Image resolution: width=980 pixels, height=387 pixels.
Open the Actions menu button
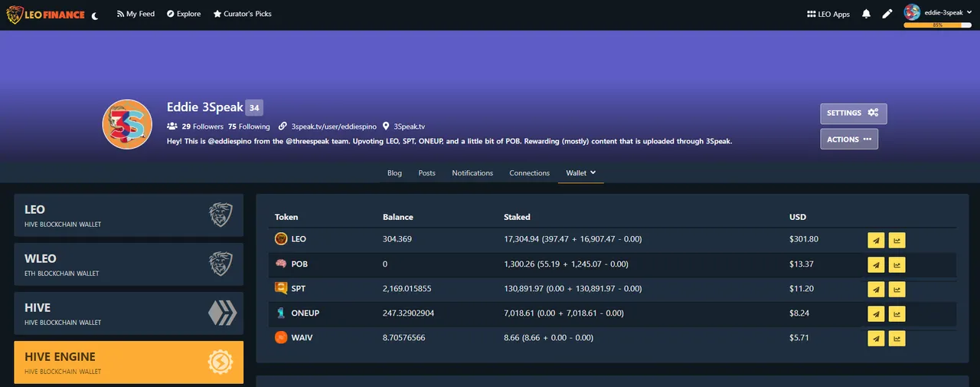849,139
